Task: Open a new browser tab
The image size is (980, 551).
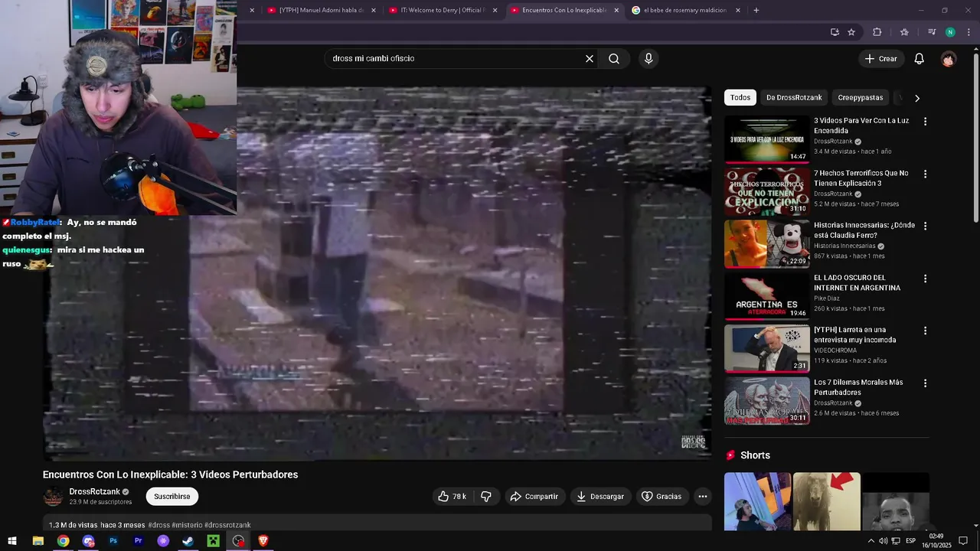Action: point(756,10)
